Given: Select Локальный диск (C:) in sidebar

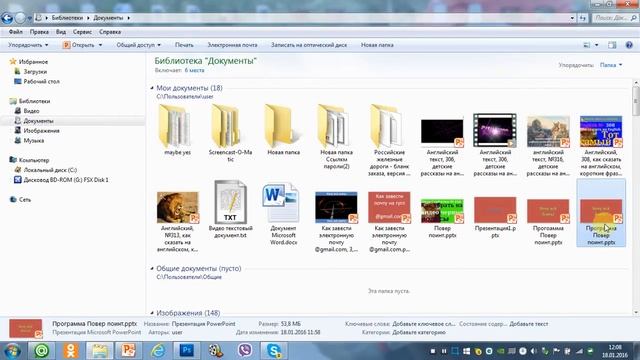Looking at the screenshot, I should point(50,170).
